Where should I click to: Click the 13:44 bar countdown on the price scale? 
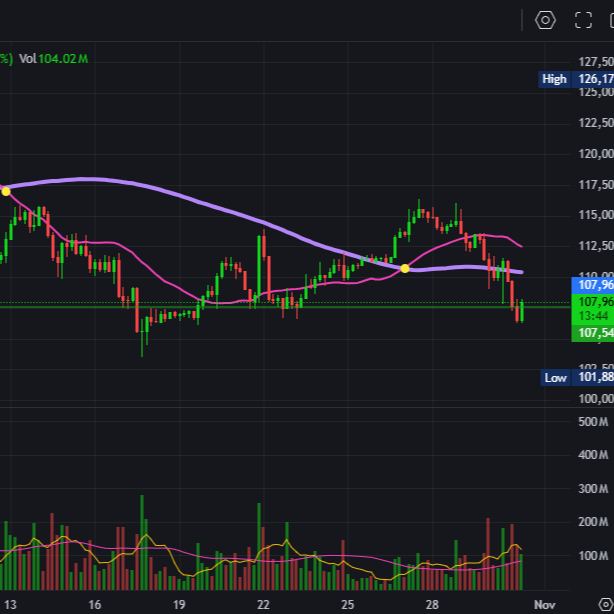[593, 316]
